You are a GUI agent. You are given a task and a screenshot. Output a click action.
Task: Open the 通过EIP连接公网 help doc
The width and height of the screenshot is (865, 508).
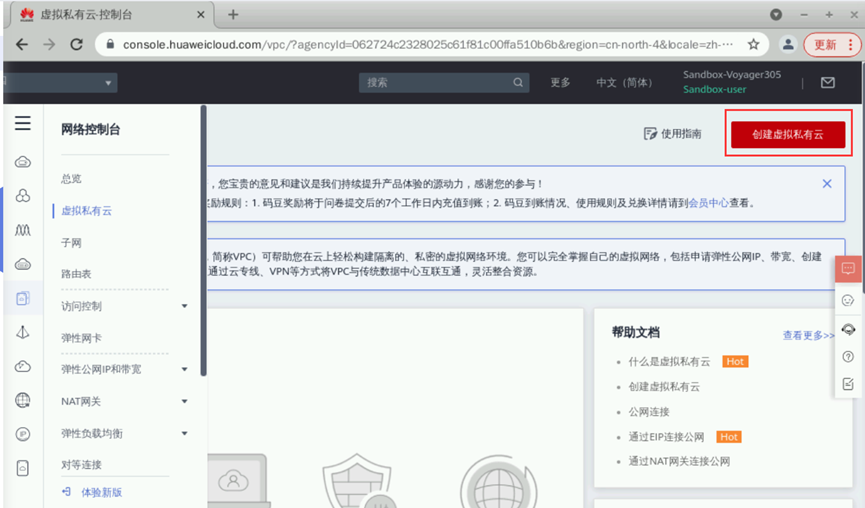pyautogui.click(x=666, y=437)
